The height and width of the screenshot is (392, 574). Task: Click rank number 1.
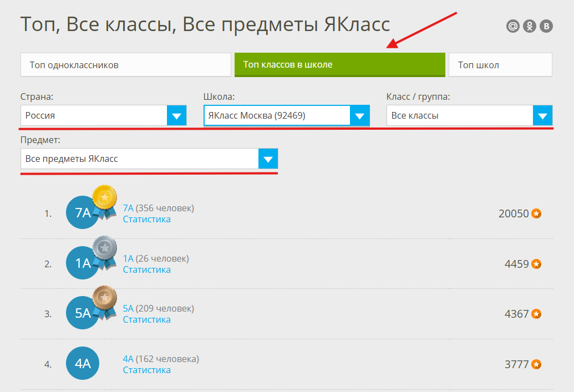(x=48, y=214)
